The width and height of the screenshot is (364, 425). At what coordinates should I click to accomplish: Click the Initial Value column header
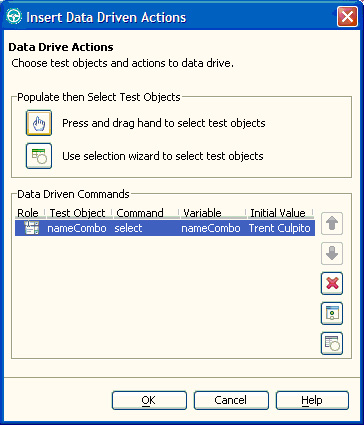click(280, 213)
